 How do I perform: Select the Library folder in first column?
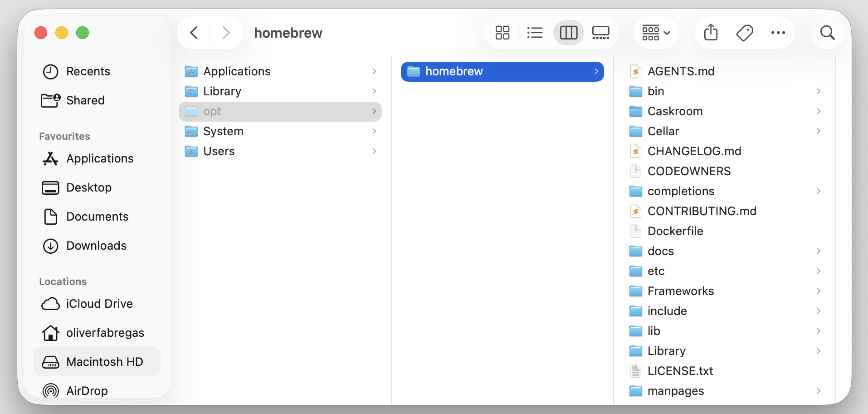point(280,91)
